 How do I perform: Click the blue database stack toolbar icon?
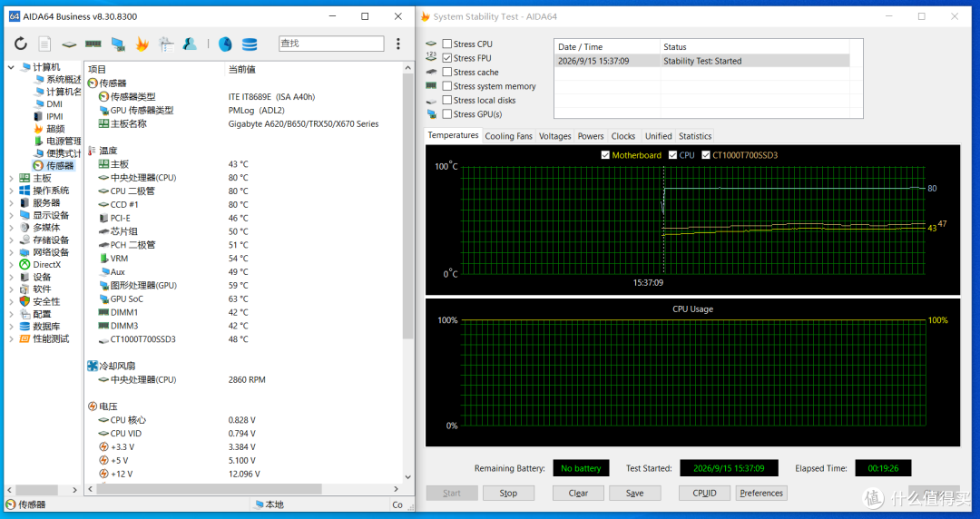pos(250,44)
